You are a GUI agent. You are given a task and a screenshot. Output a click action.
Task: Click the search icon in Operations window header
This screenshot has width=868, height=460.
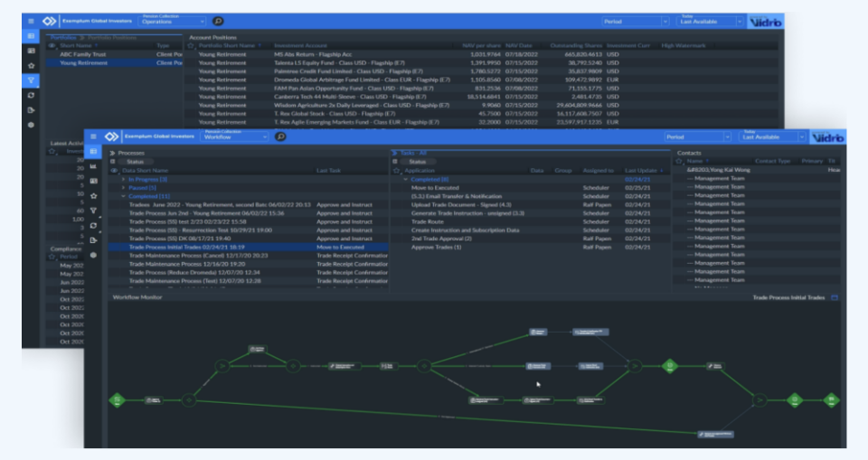click(218, 21)
